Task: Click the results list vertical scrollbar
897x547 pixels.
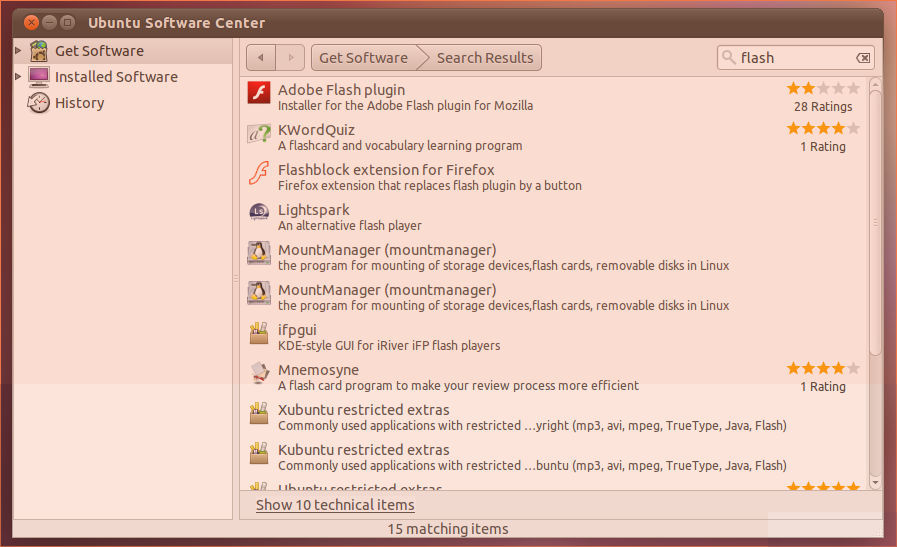Action: 875,223
